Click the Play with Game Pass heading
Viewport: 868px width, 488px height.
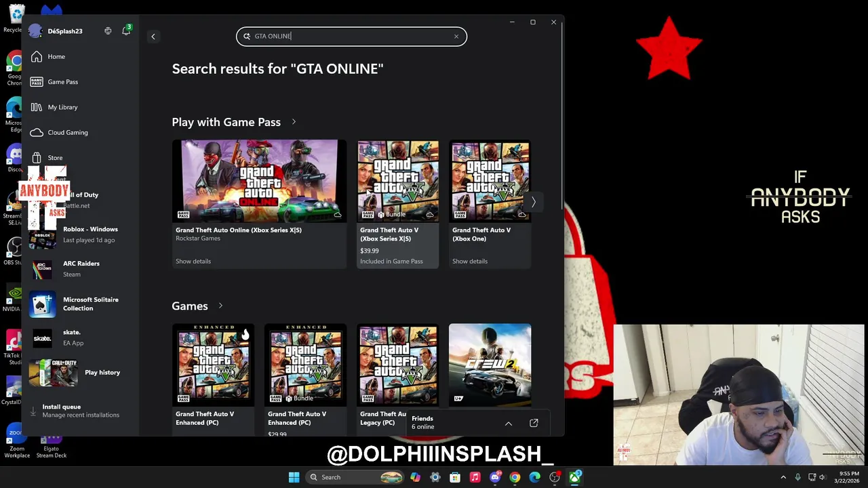[226, 122]
